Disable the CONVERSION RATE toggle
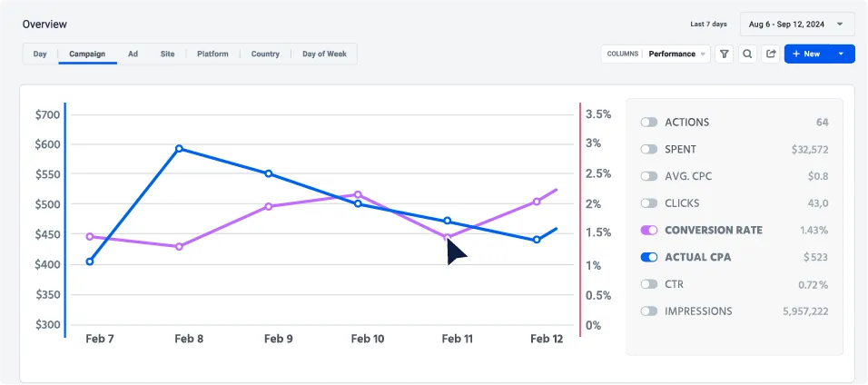868x385 pixels. 648,231
